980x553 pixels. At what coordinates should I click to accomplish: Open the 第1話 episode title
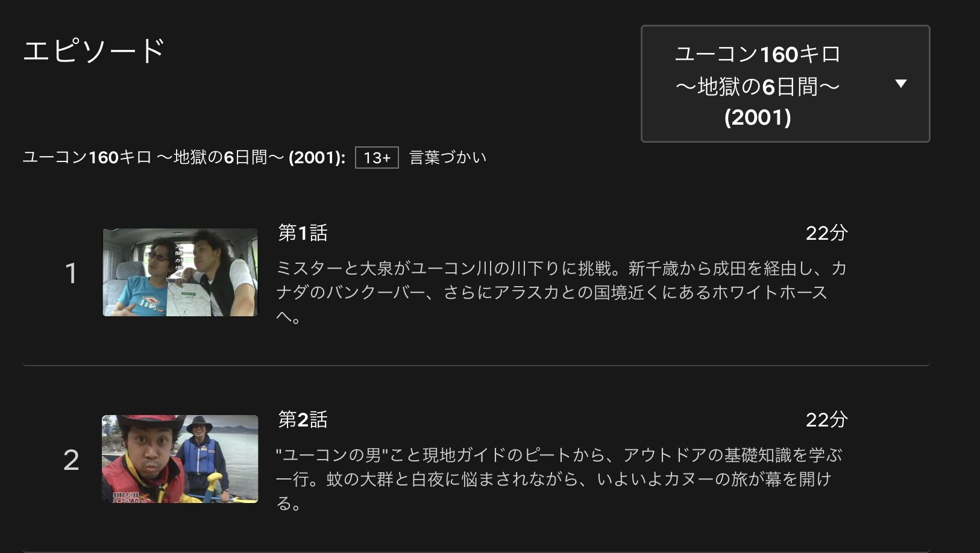coord(303,233)
